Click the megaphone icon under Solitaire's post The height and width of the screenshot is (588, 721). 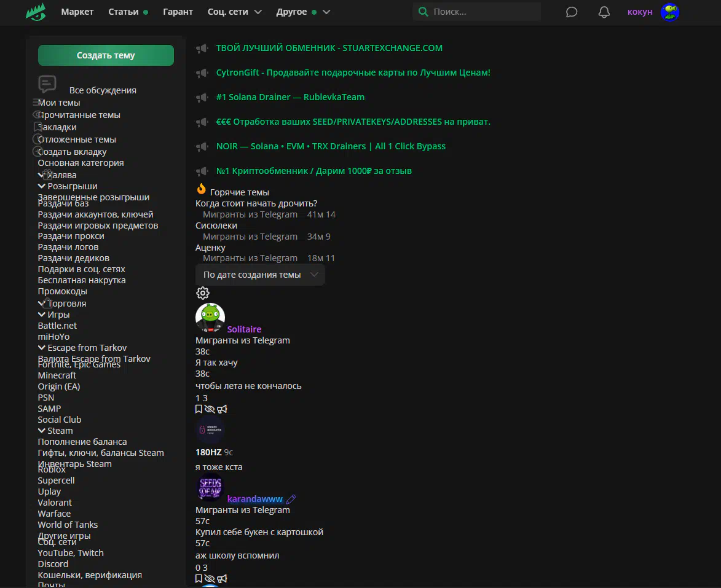(222, 409)
